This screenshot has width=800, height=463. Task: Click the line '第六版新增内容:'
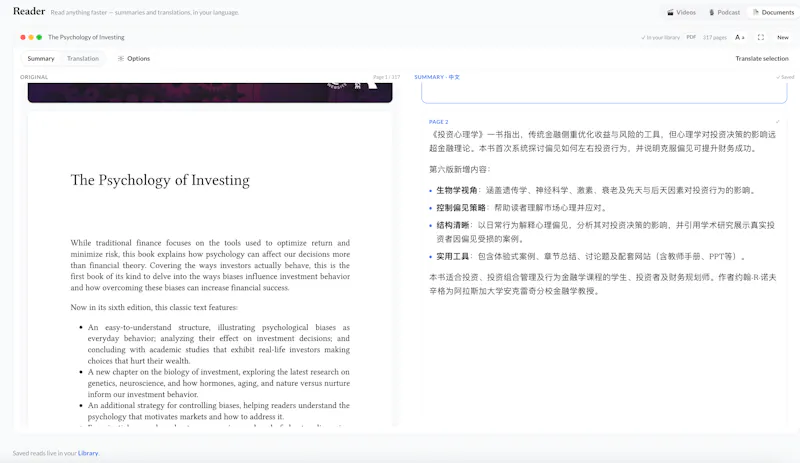[x=460, y=169]
